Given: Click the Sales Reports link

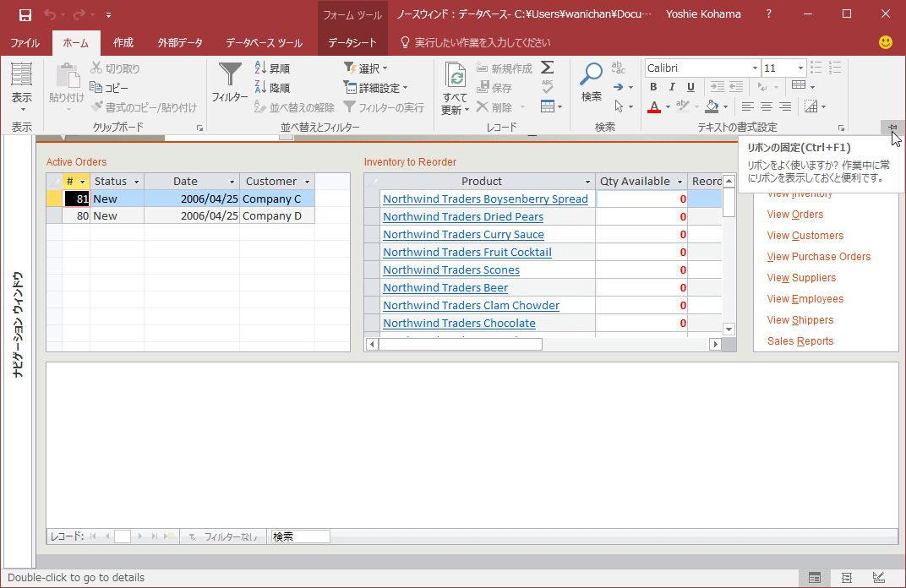Looking at the screenshot, I should (x=800, y=341).
